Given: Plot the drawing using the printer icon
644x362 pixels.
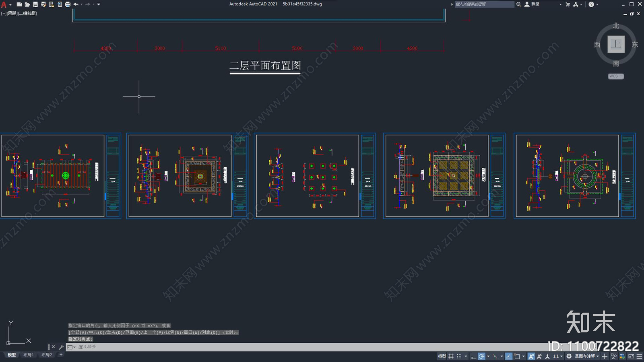Looking at the screenshot, I should (x=68, y=4).
